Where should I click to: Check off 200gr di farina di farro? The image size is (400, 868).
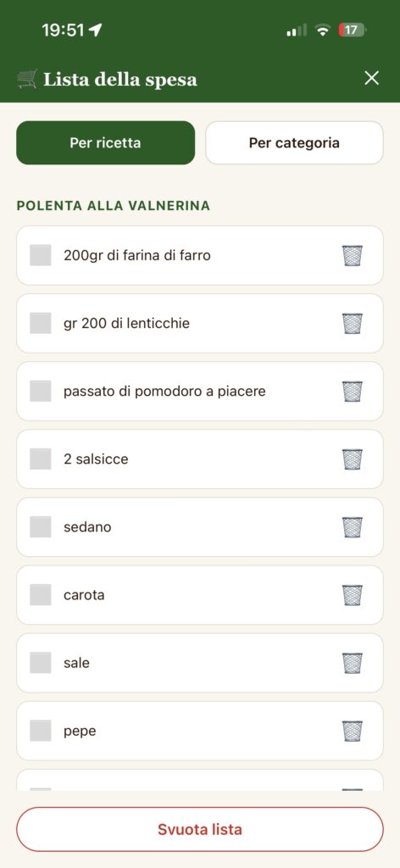[x=41, y=255]
